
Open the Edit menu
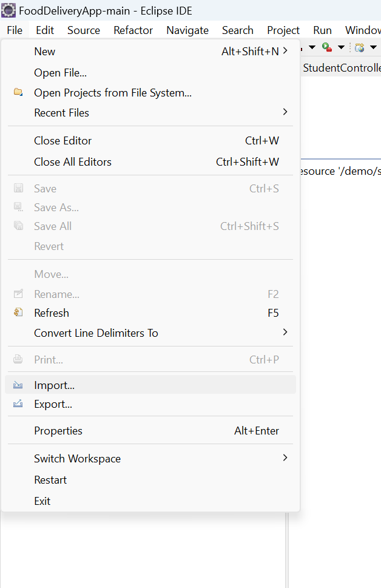45,30
